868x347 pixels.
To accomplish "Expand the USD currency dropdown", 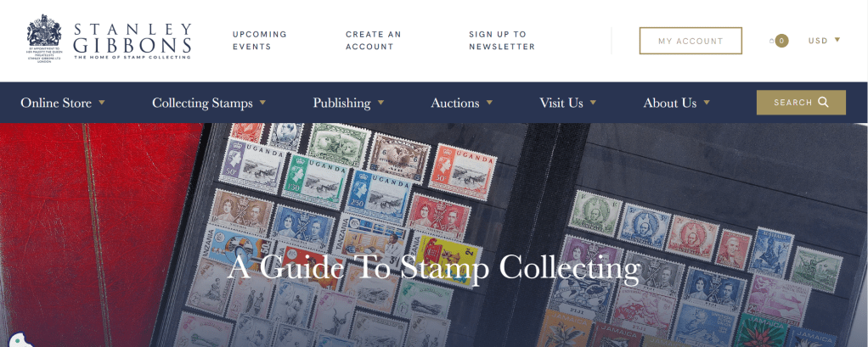I will pyautogui.click(x=825, y=41).
